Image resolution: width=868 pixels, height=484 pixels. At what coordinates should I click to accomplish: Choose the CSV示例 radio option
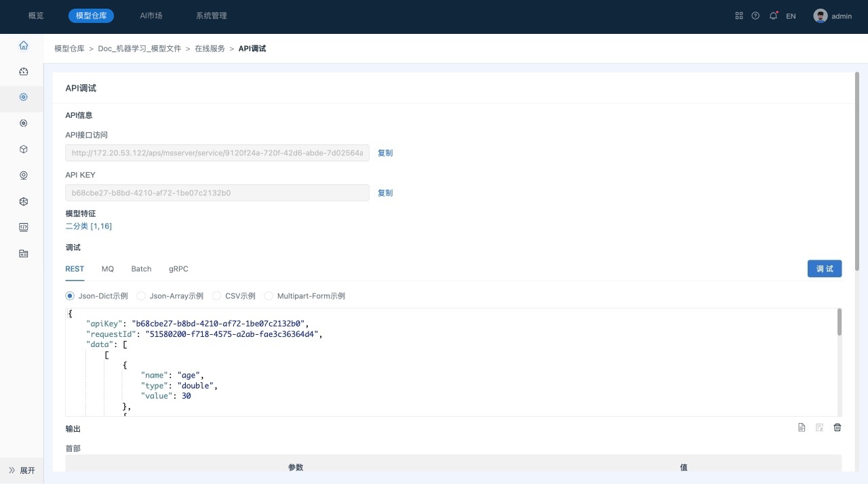217,296
